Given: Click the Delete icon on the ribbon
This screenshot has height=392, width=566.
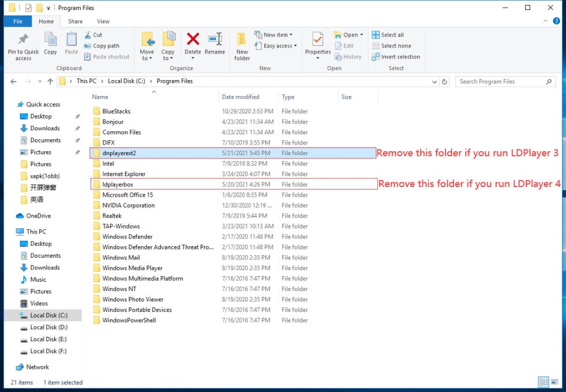Looking at the screenshot, I should [x=192, y=44].
